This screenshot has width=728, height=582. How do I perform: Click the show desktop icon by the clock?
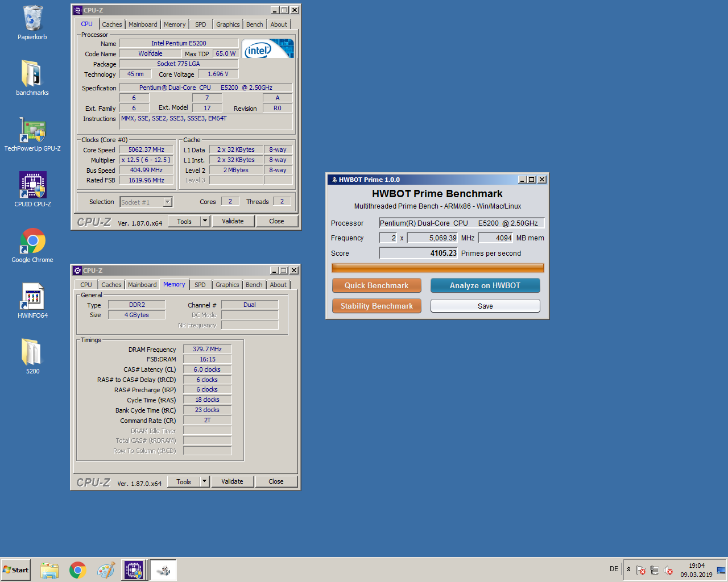[x=721, y=570]
